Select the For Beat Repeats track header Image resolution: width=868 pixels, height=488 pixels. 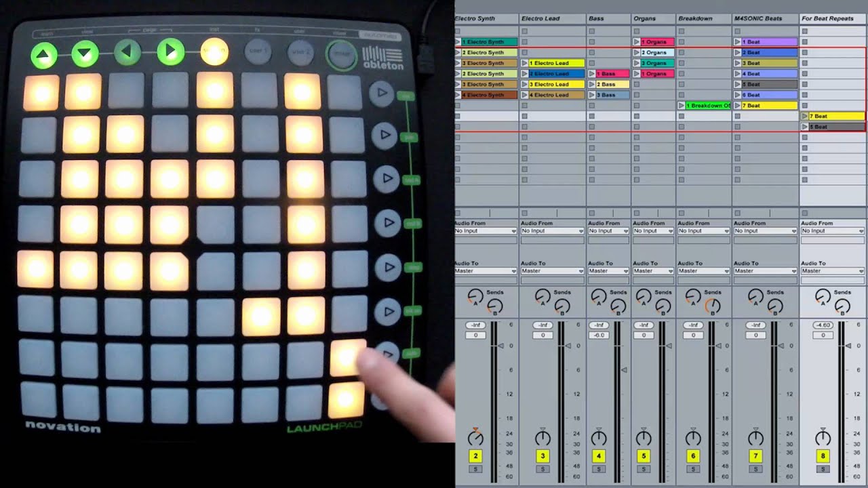(x=833, y=18)
